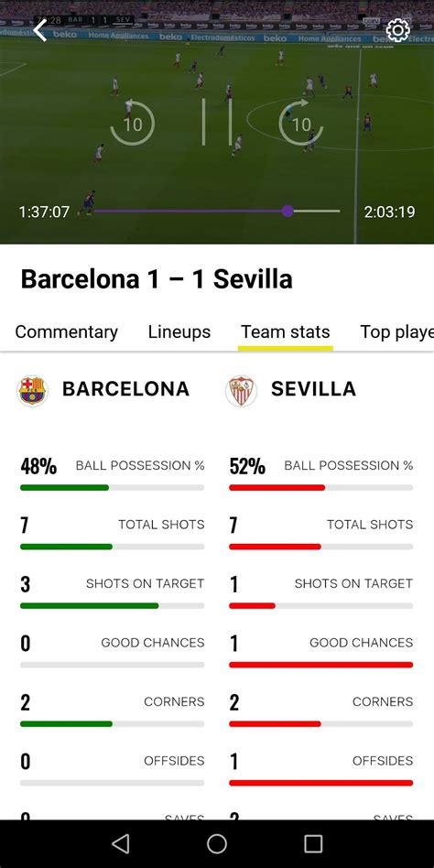
Task: Pause the match video
Action: tap(216, 123)
